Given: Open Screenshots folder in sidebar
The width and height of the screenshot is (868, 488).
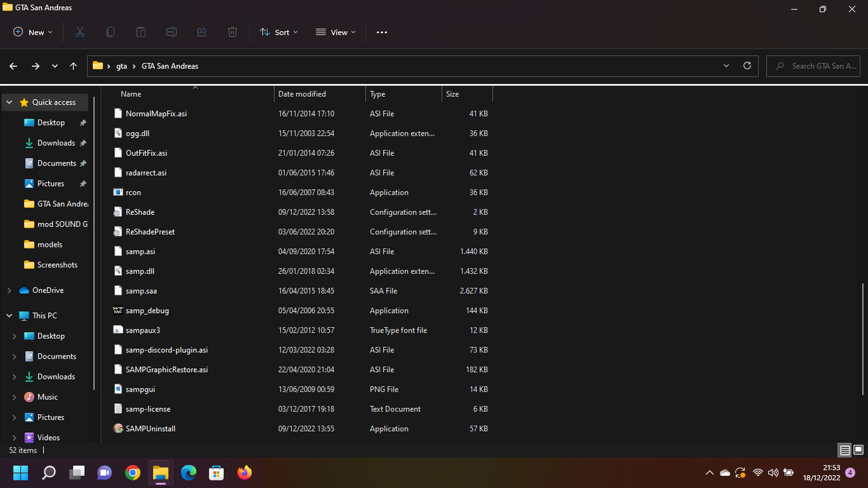Looking at the screenshot, I should (x=57, y=265).
